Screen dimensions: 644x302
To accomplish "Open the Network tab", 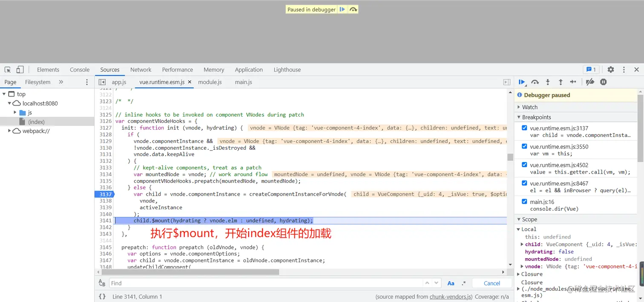I will click(141, 70).
